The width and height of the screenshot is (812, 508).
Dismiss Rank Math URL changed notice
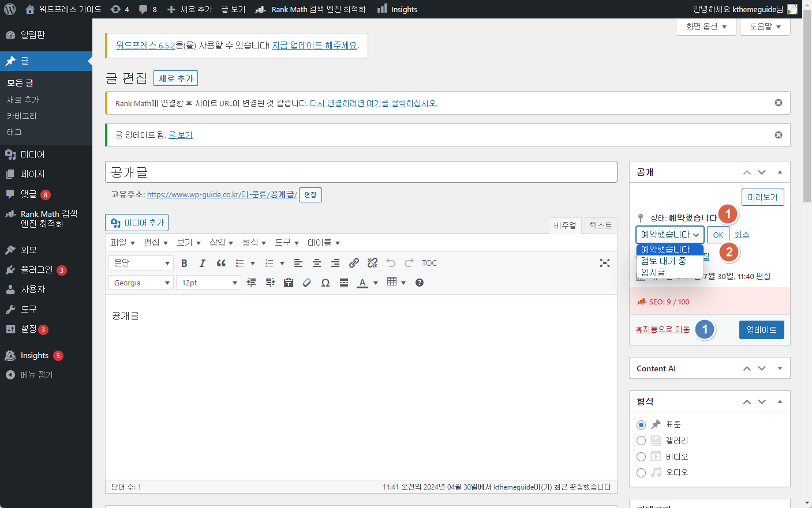(x=779, y=103)
